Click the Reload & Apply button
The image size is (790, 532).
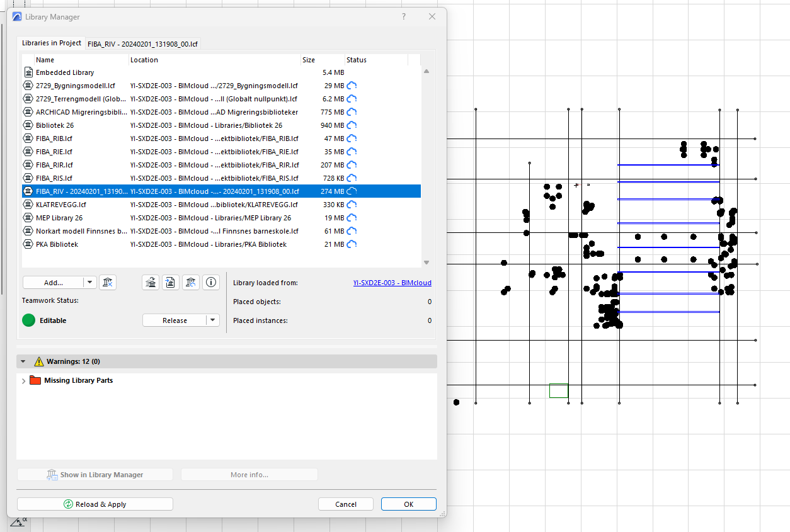point(95,504)
